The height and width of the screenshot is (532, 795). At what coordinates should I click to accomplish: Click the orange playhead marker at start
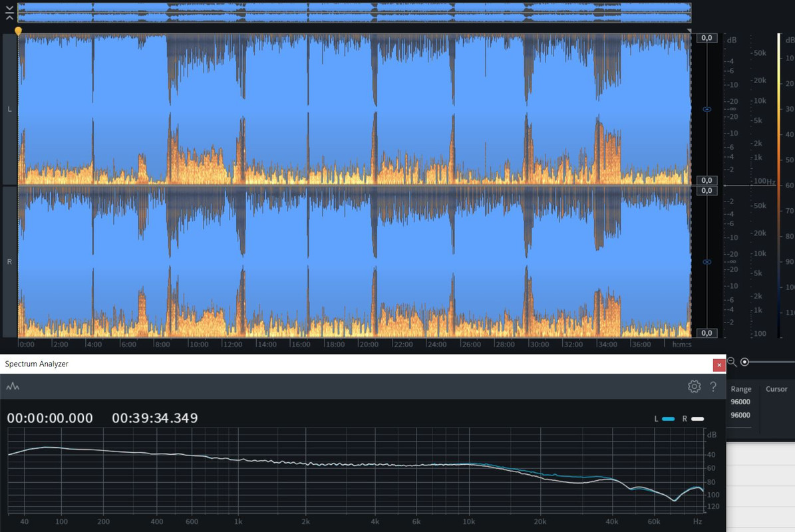[18, 31]
